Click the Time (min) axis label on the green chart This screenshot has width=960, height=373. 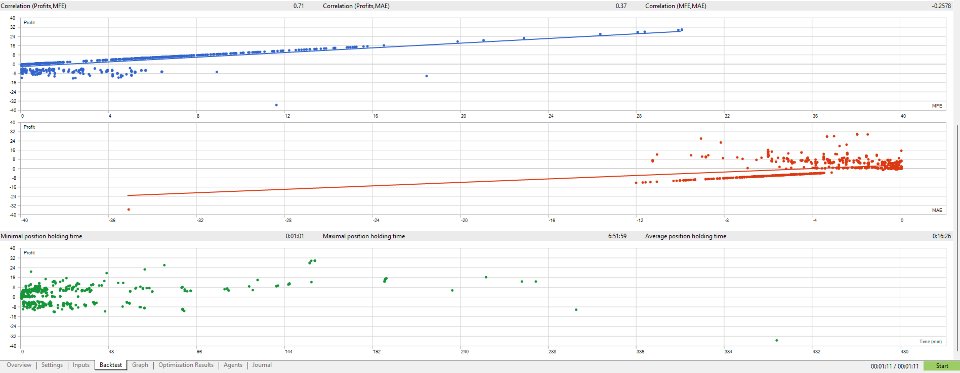pyautogui.click(x=930, y=341)
